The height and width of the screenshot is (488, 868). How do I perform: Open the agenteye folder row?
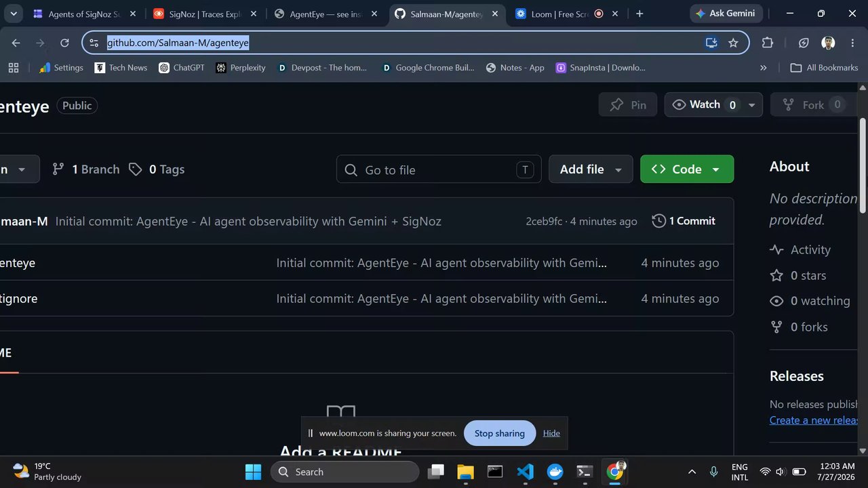[366, 263]
